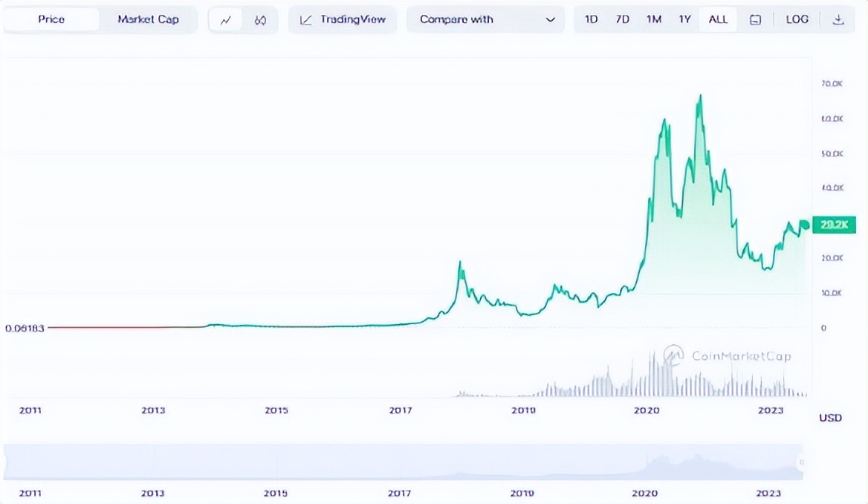This screenshot has width=868, height=504.
Task: Click the CoinMarketCap watermark logo
Action: 673,355
